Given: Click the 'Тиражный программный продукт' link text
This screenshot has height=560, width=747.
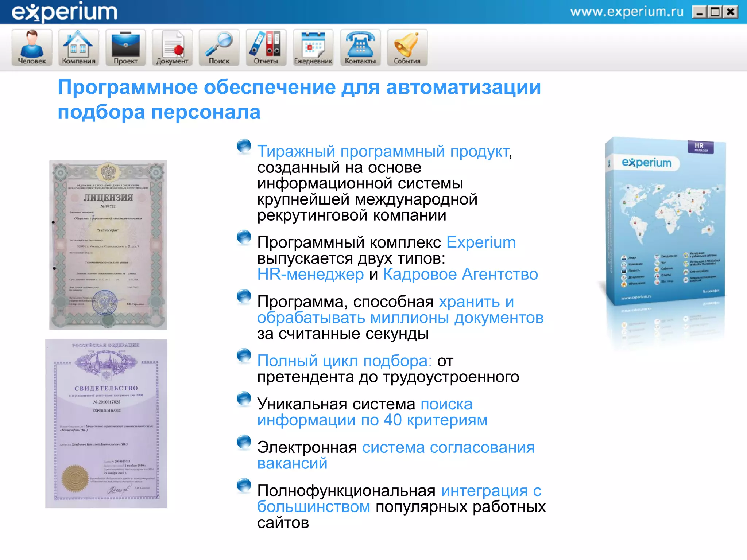Looking at the screenshot, I should coord(383,151).
